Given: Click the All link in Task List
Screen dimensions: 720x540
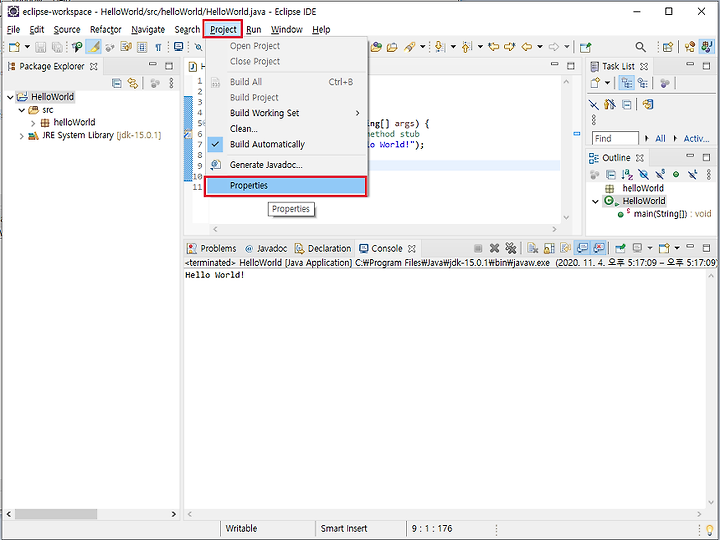Looking at the screenshot, I should click(660, 138).
